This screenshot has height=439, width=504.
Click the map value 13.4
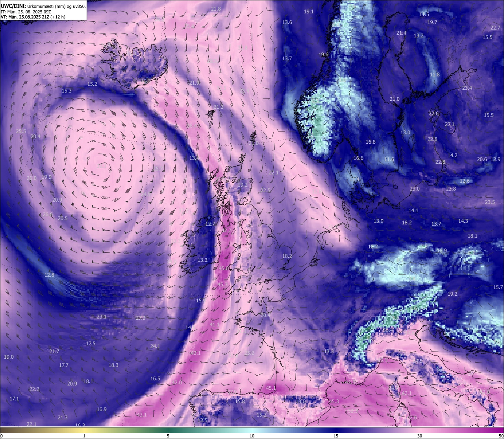(x=194, y=158)
